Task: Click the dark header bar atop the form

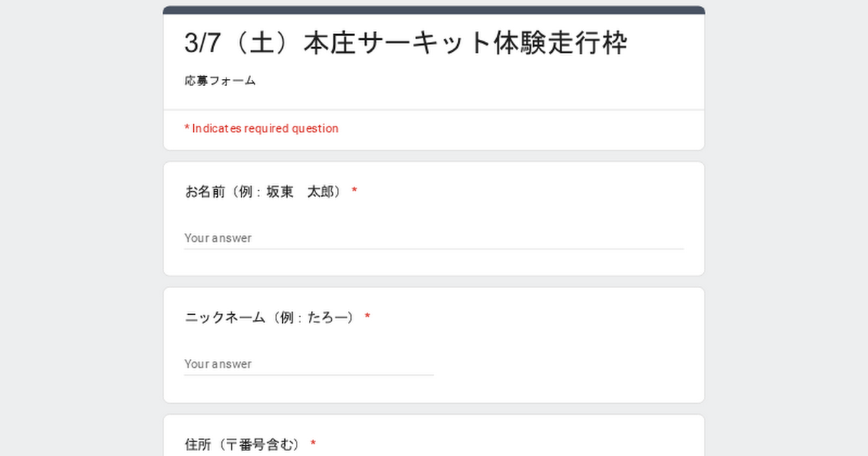Action: pos(434,10)
